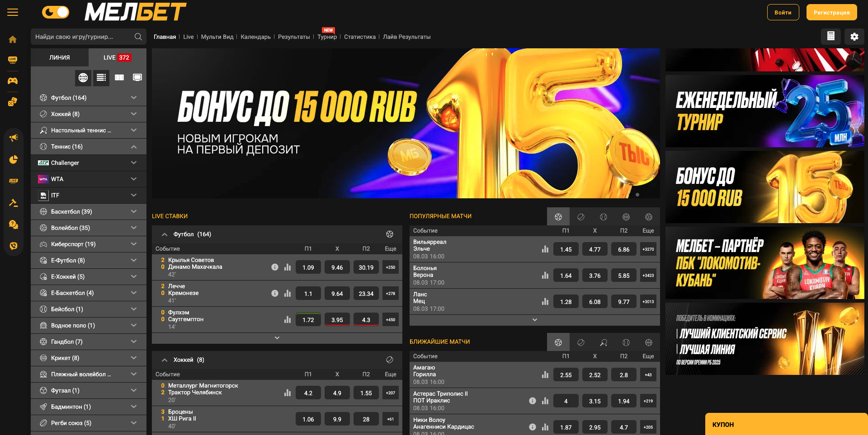Show info for Крылья Советов match
The image size is (868, 435).
tap(274, 267)
